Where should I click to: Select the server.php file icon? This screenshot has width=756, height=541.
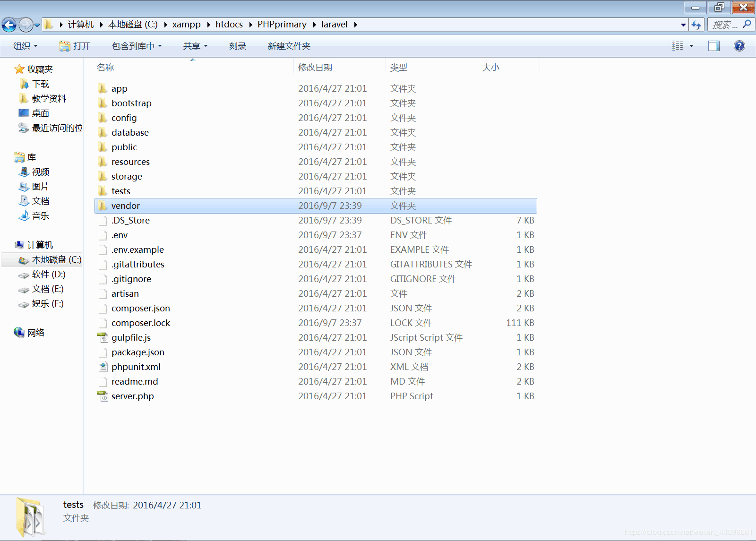point(103,396)
